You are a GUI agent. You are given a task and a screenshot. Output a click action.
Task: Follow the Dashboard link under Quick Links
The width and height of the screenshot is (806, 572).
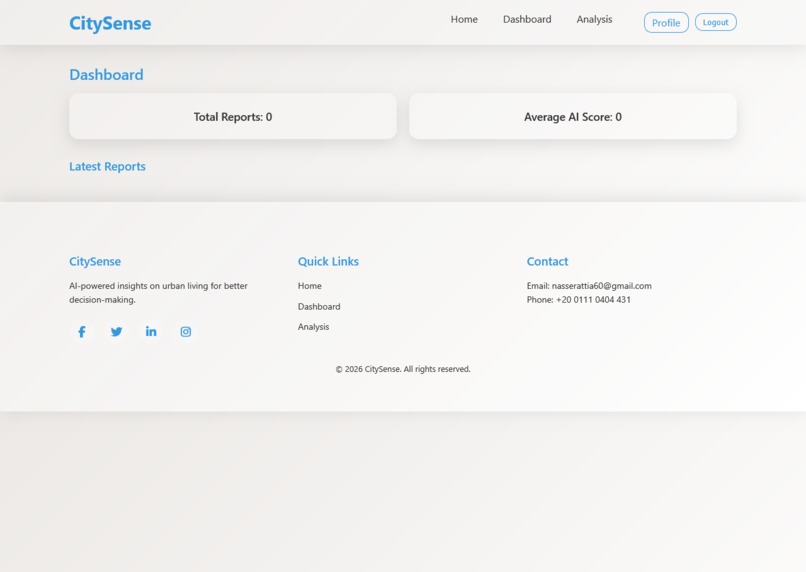click(x=319, y=306)
